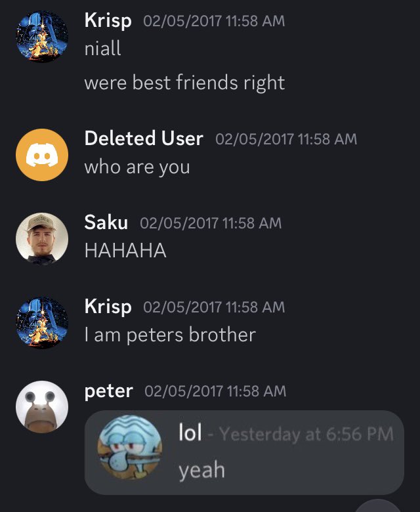
Task: Click the quoted "yeah" message text
Action: coord(201,470)
